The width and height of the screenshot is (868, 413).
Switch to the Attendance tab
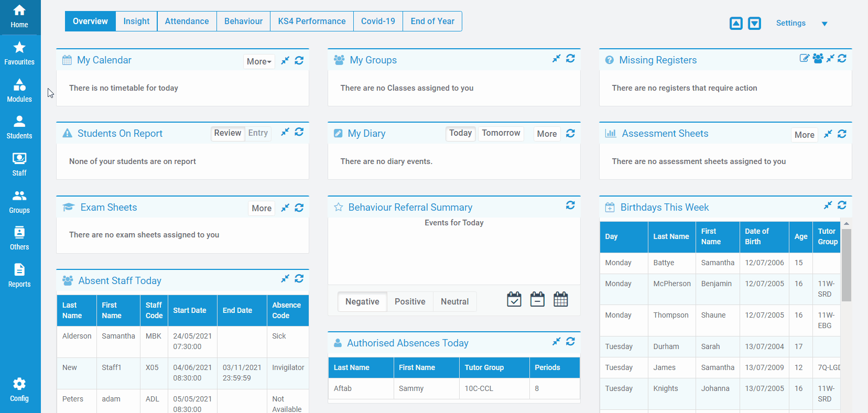coord(187,21)
